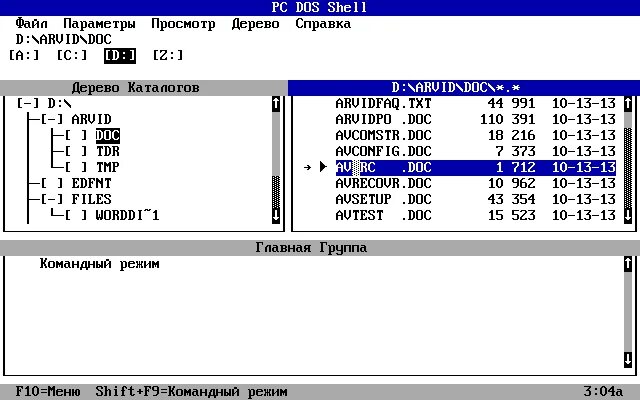Click the bracket box beside EDFNT

(52, 183)
